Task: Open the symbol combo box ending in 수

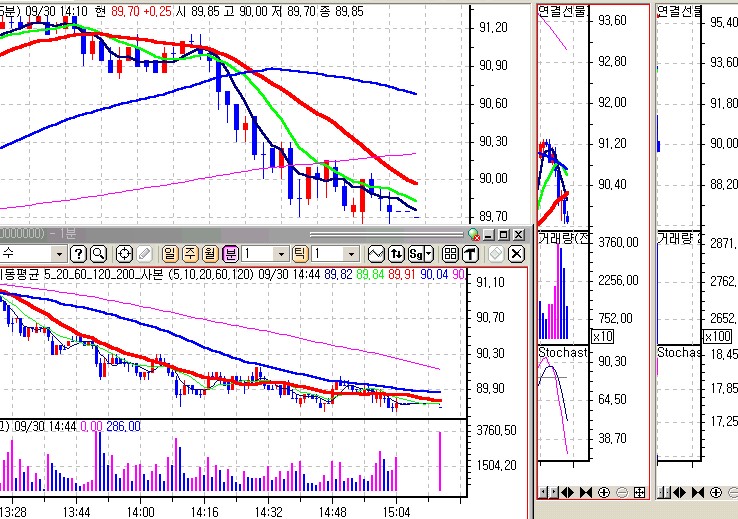Action: coord(59,254)
